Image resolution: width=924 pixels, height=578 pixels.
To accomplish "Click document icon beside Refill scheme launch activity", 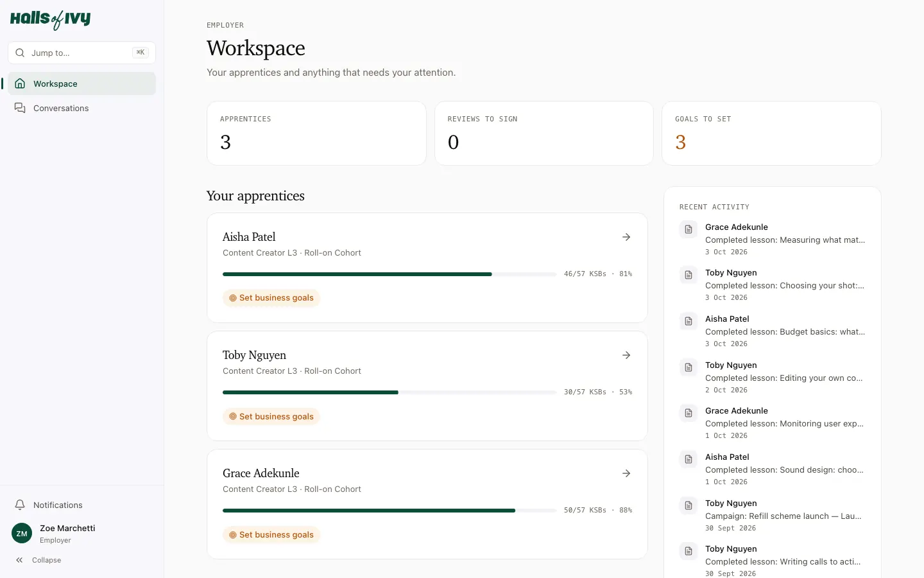I will 689,505.
